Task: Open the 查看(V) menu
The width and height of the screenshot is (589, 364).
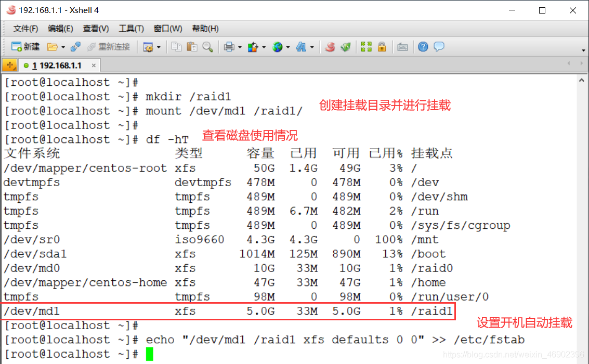Action: [x=96, y=29]
